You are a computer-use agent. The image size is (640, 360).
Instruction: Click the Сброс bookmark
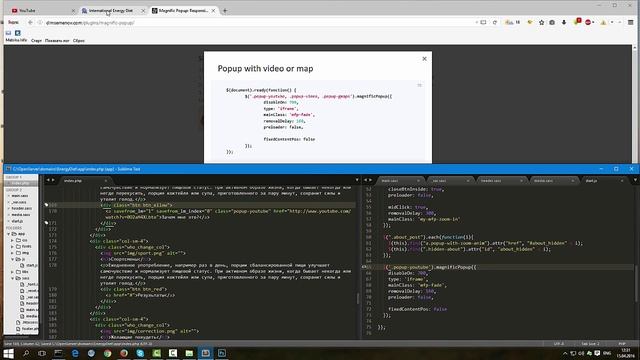click(79, 40)
